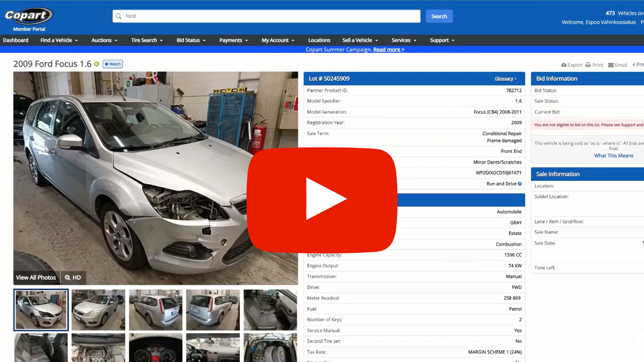Image resolution: width=644 pixels, height=362 pixels.
Task: Select rear view open-space thumbnail
Action: (213, 310)
